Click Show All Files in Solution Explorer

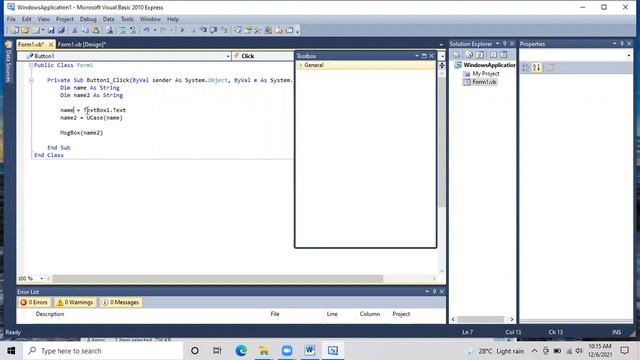pos(469,55)
